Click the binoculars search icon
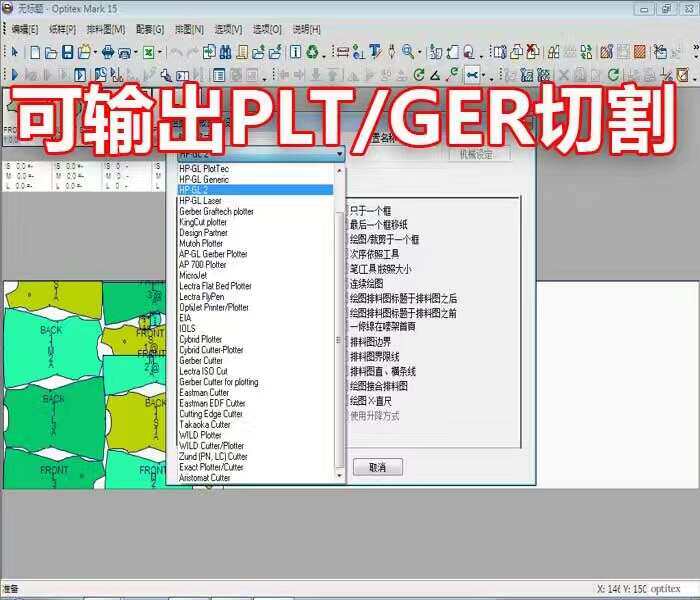The height and width of the screenshot is (600, 700). pos(225,52)
